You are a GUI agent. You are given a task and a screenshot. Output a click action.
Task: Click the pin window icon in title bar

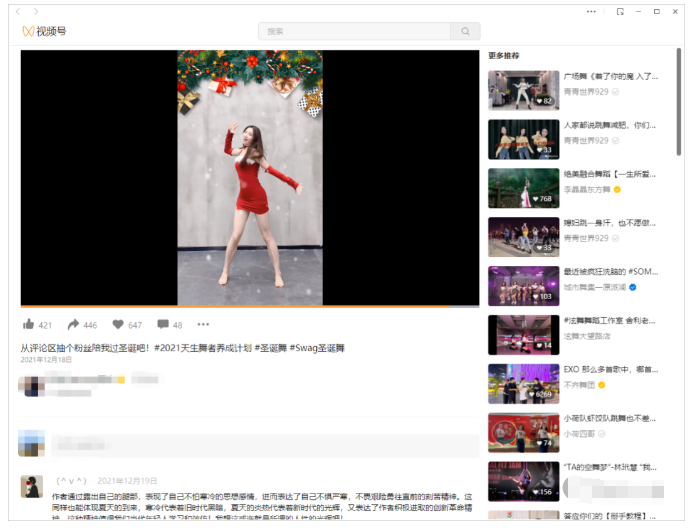click(x=620, y=11)
